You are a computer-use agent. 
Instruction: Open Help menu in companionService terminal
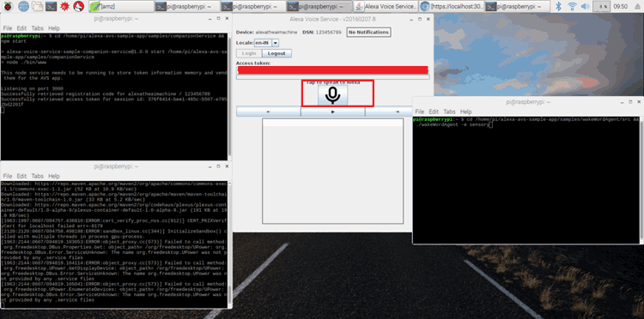[x=54, y=28]
